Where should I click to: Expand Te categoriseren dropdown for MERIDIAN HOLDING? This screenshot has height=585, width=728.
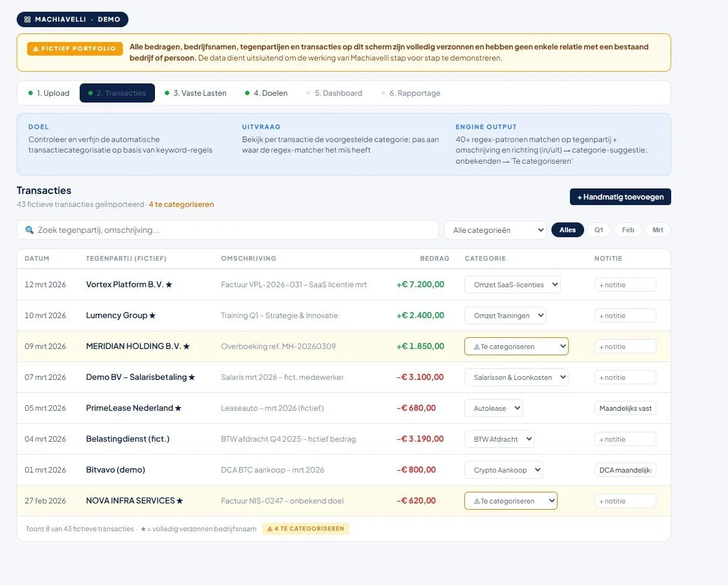[x=516, y=347]
